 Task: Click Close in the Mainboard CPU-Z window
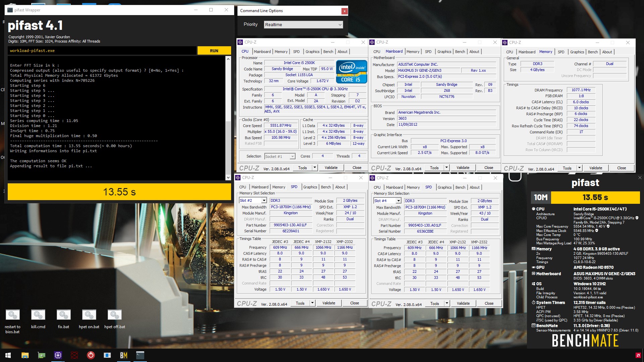click(x=489, y=168)
